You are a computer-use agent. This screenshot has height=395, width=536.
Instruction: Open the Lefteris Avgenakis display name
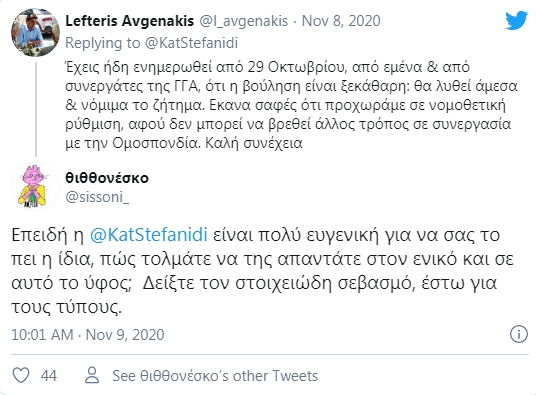coord(130,21)
